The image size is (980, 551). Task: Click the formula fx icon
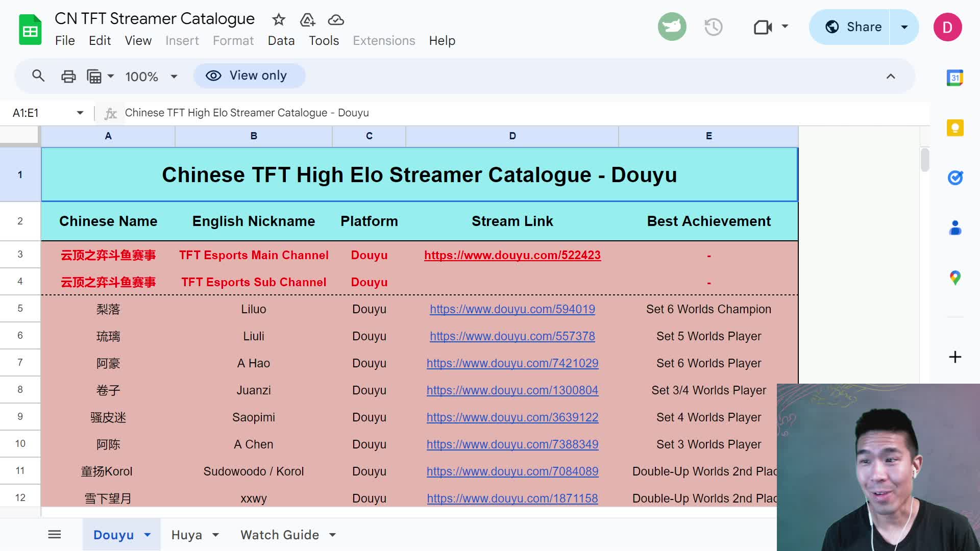[x=110, y=113]
